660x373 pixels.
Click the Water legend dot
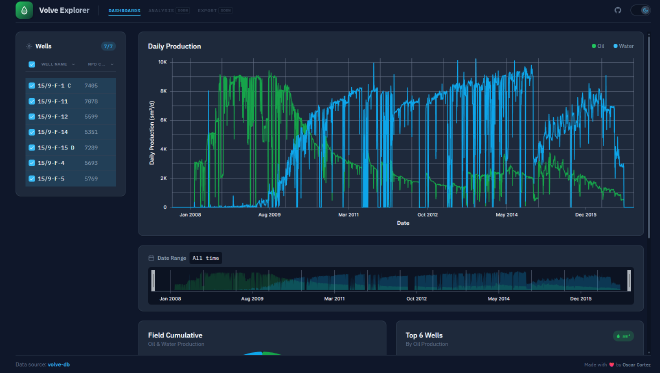pyautogui.click(x=615, y=46)
